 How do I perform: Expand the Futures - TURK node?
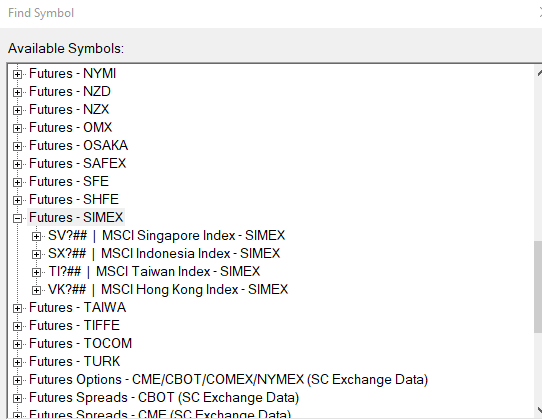coord(17,362)
